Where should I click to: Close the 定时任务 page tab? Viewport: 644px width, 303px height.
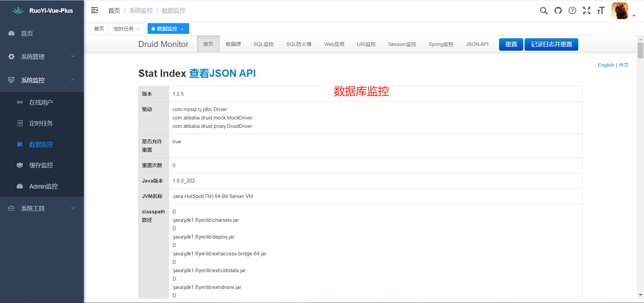click(138, 29)
